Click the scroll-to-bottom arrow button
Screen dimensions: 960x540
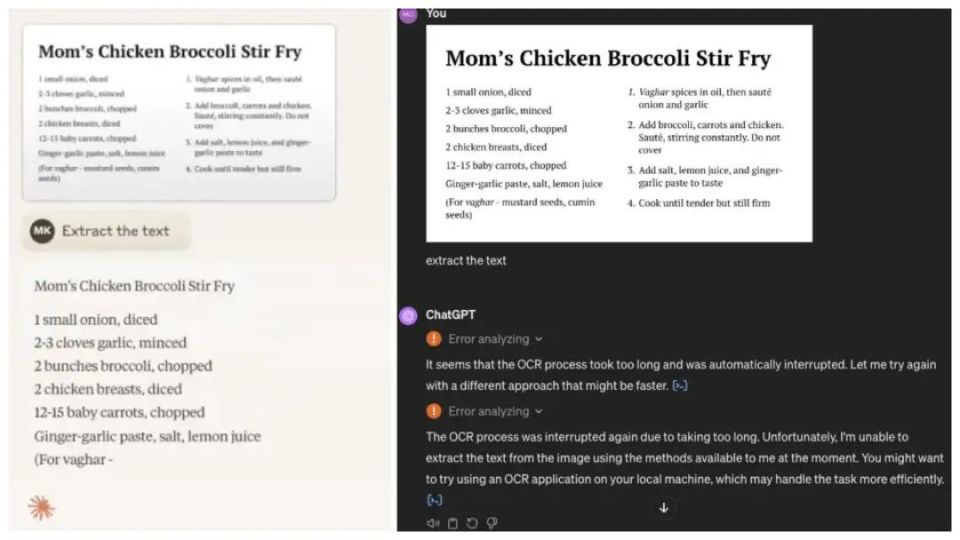(663, 508)
